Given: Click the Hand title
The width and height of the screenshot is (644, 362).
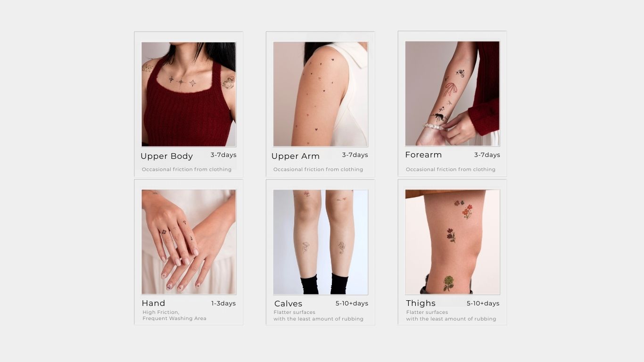Looking at the screenshot, I should pyautogui.click(x=153, y=303).
